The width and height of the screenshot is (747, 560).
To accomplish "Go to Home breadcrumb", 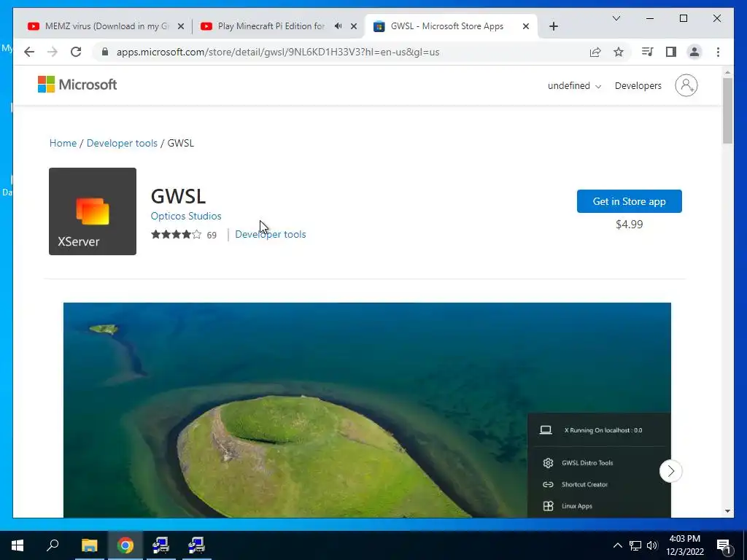I will [x=63, y=143].
